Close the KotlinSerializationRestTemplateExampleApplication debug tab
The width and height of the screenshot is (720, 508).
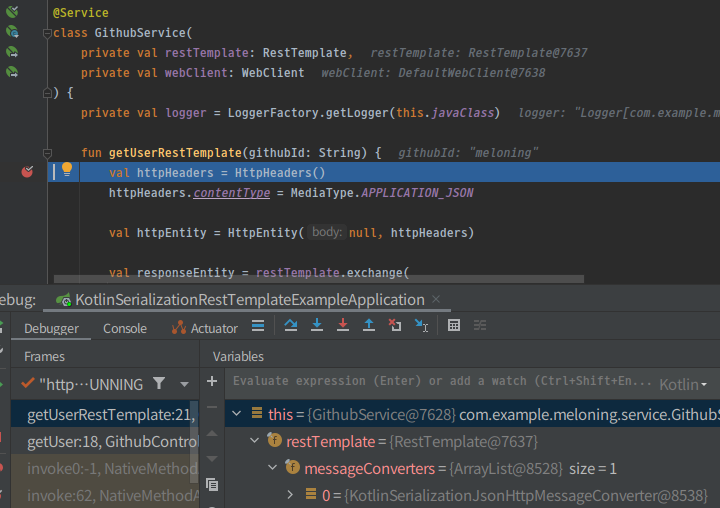coord(436,299)
